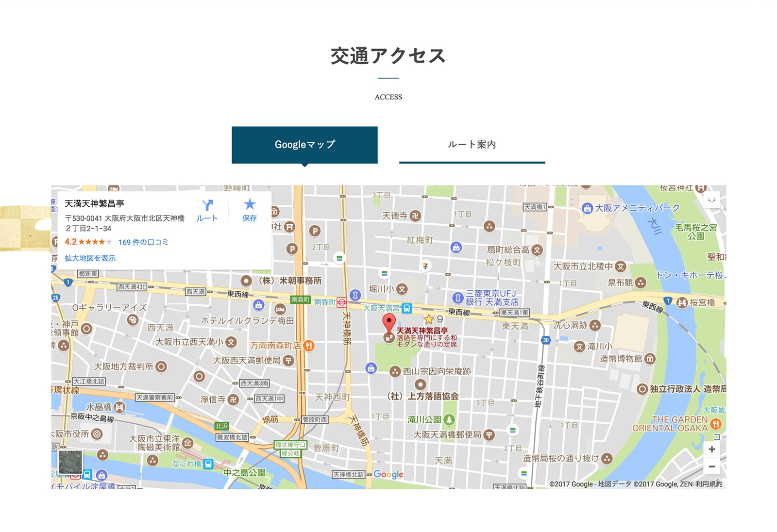The width and height of the screenshot is (777, 532).
Task: Click 浄信寺 temple icon
Action: [233, 400]
